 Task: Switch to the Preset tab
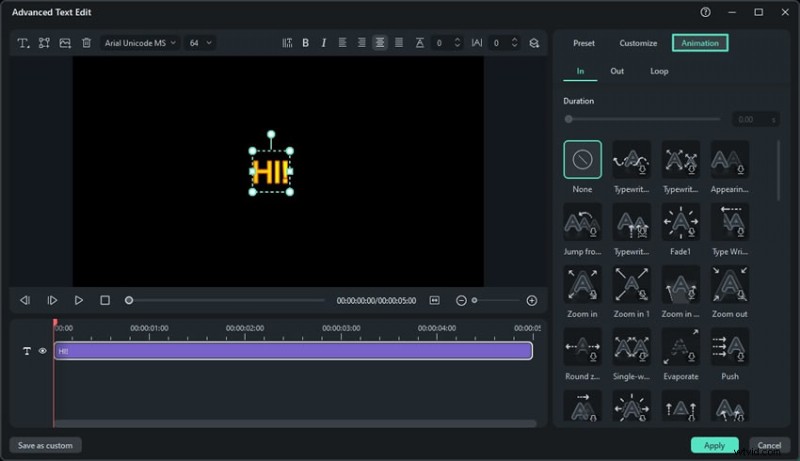[x=584, y=43]
